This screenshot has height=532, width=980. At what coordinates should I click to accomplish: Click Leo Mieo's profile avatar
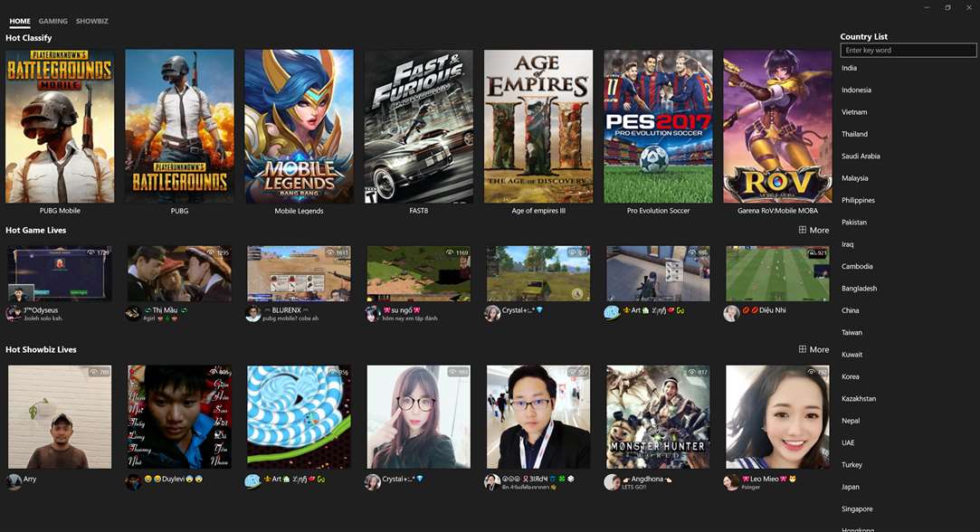[731, 481]
